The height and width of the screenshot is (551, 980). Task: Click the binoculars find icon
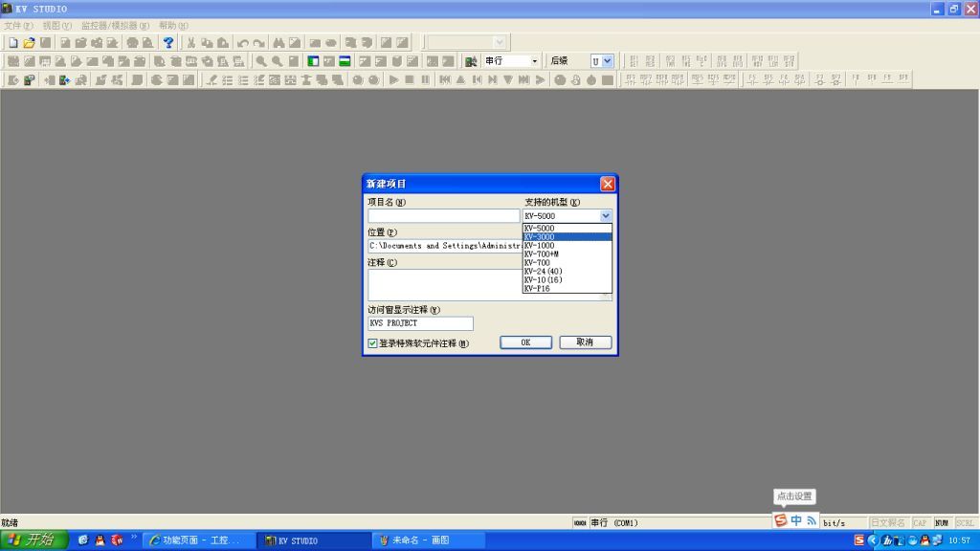278,43
